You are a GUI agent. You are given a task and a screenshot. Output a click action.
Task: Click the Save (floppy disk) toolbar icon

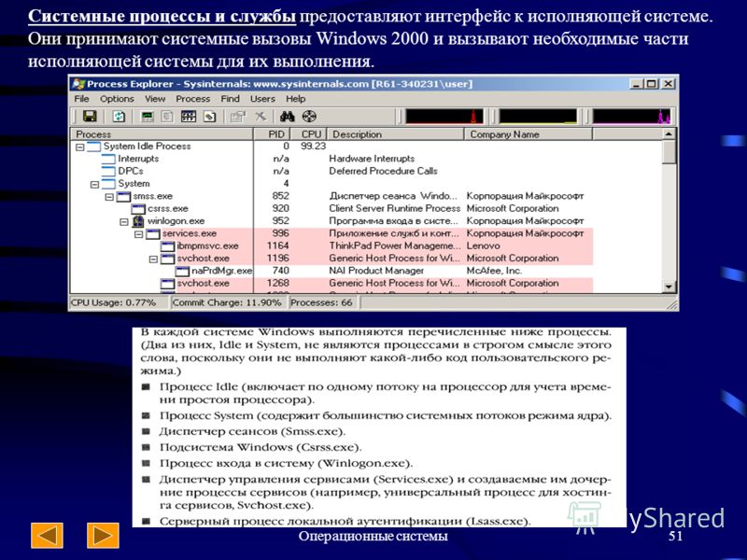click(x=90, y=116)
